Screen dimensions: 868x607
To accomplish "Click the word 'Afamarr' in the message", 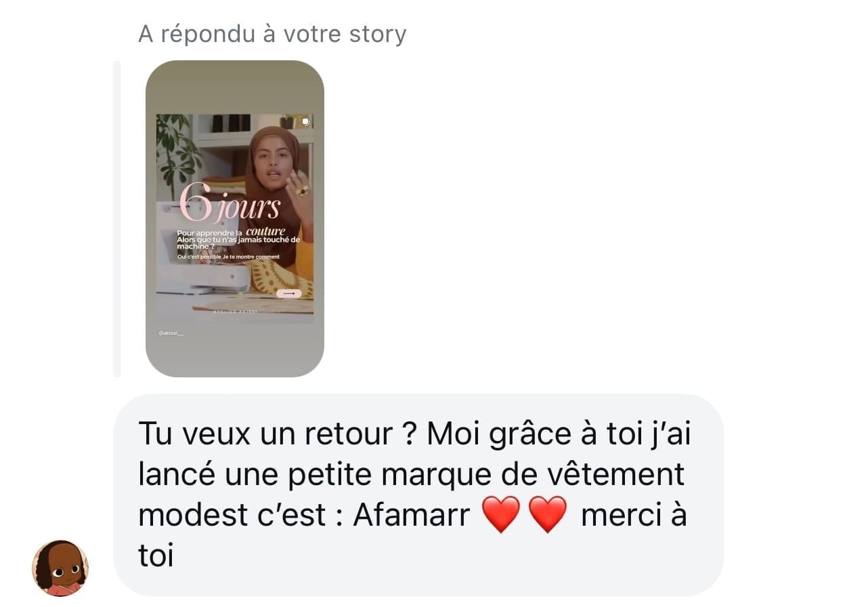I will click(412, 515).
